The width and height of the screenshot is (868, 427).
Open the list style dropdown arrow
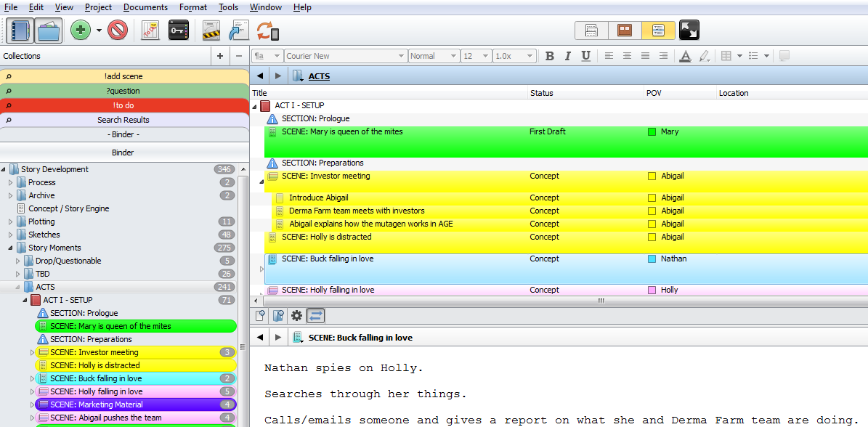(767, 56)
